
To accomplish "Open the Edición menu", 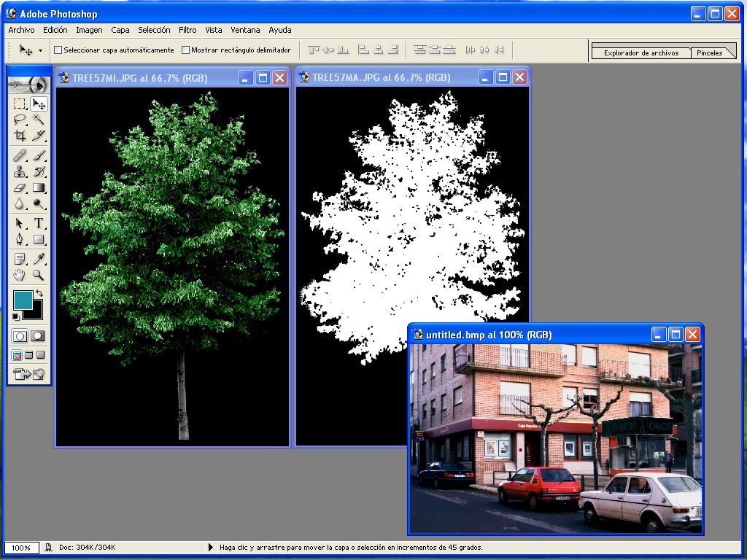I will [x=55, y=30].
